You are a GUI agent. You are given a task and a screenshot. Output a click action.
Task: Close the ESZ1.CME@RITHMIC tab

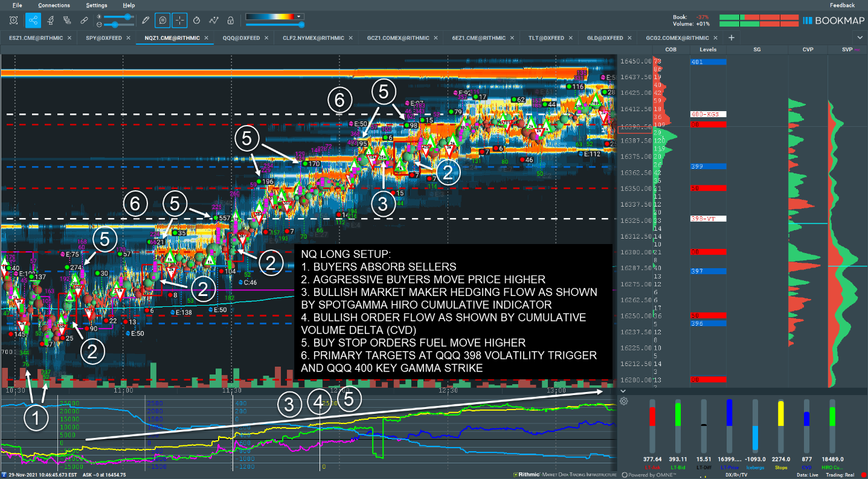(69, 38)
